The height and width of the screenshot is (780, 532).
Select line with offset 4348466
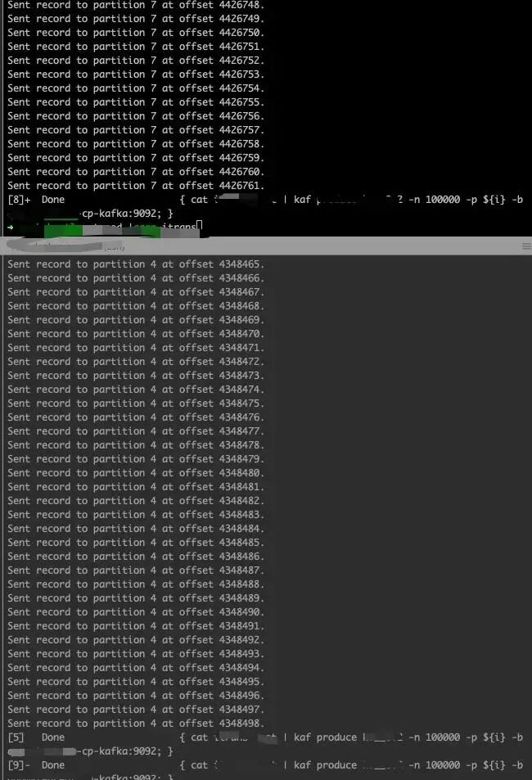(136, 278)
